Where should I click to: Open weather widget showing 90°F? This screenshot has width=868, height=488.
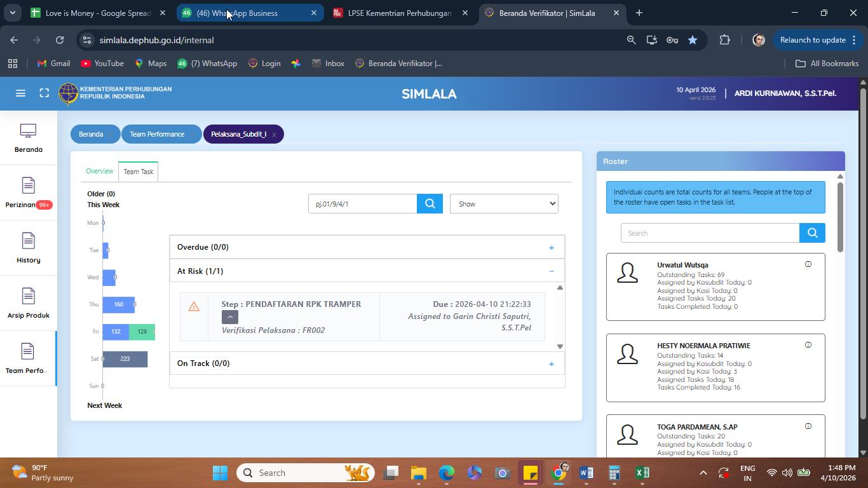[42, 473]
